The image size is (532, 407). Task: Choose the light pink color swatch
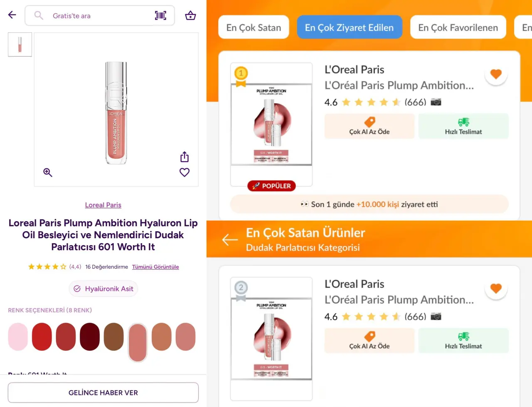18,337
